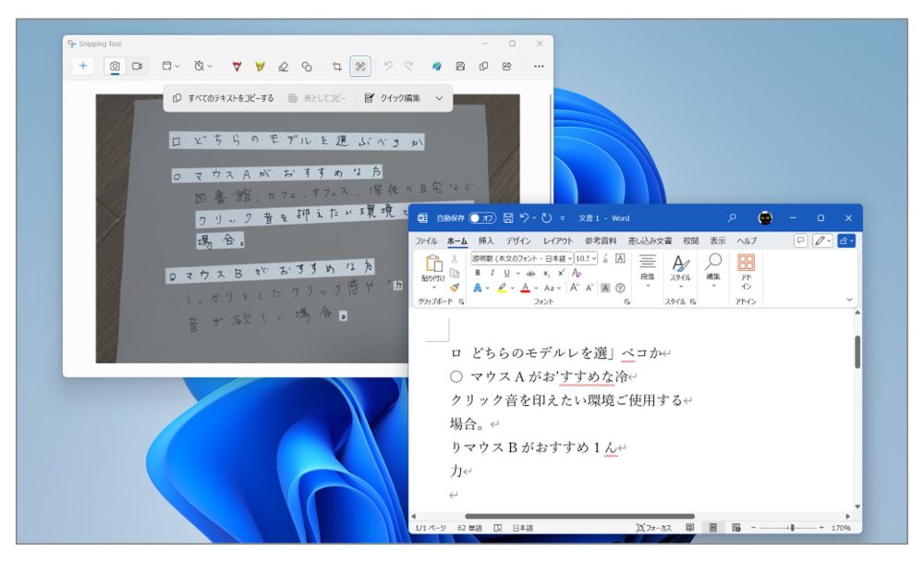
Task: Open the Aa change case dropdown
Action: click(552, 288)
